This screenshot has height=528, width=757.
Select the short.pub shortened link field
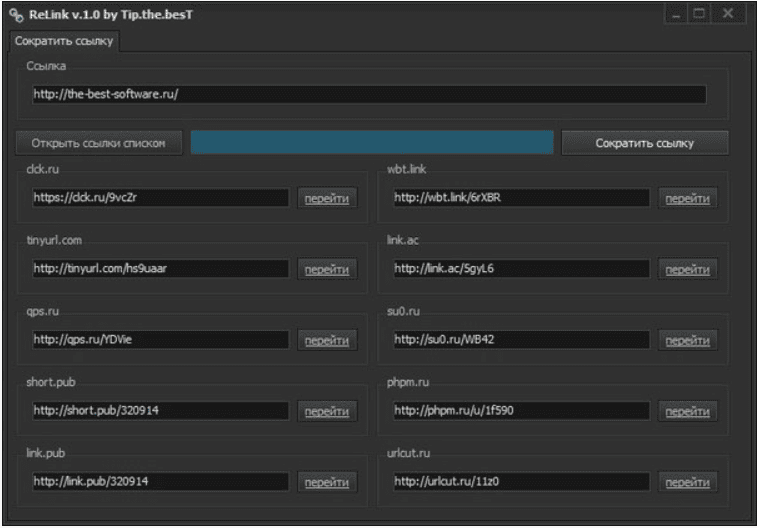(x=160, y=410)
